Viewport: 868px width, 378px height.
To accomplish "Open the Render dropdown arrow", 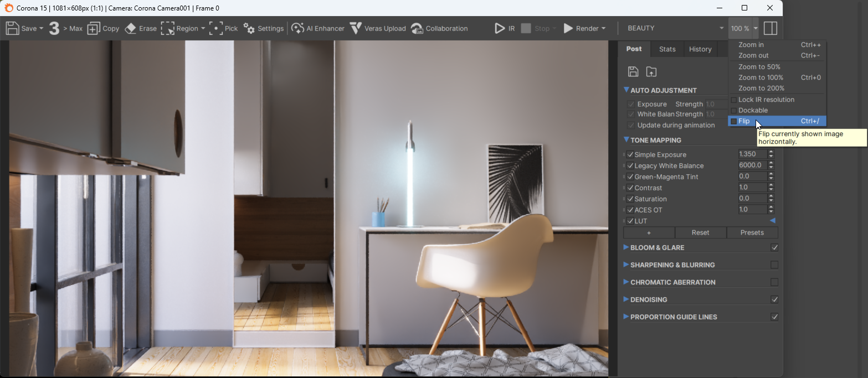I will click(x=603, y=29).
